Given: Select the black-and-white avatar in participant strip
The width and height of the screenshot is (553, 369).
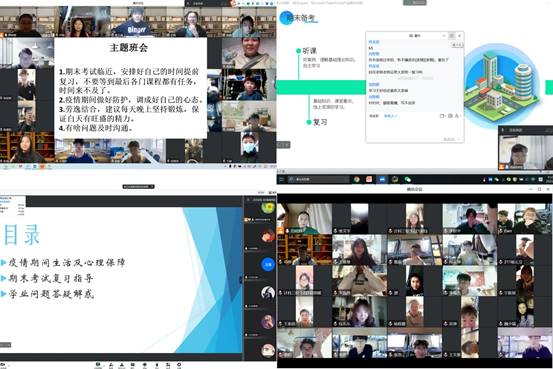Looking at the screenshot, I should tap(268, 292).
